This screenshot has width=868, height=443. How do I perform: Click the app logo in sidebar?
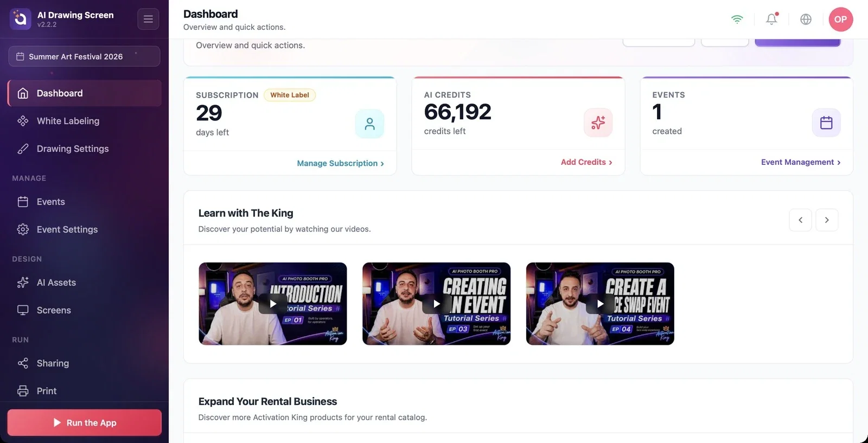20,19
